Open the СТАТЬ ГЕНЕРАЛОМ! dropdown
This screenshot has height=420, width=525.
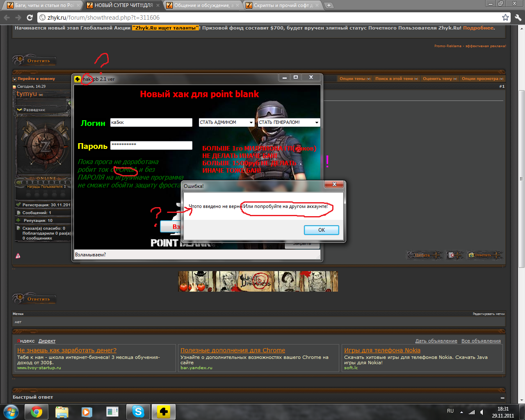tap(289, 122)
